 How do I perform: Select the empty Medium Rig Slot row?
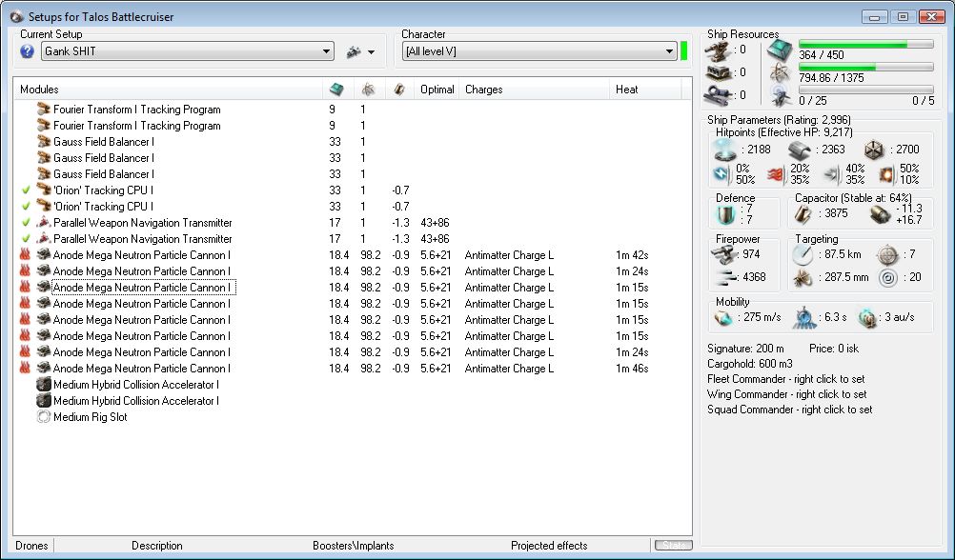[90, 417]
